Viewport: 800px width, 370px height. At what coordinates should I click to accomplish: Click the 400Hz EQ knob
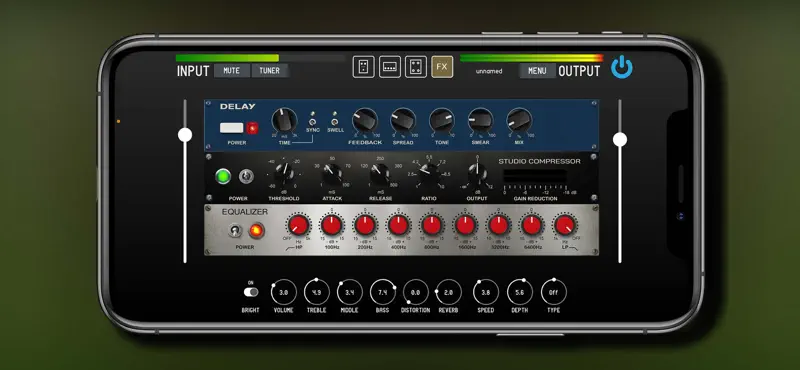click(x=398, y=225)
